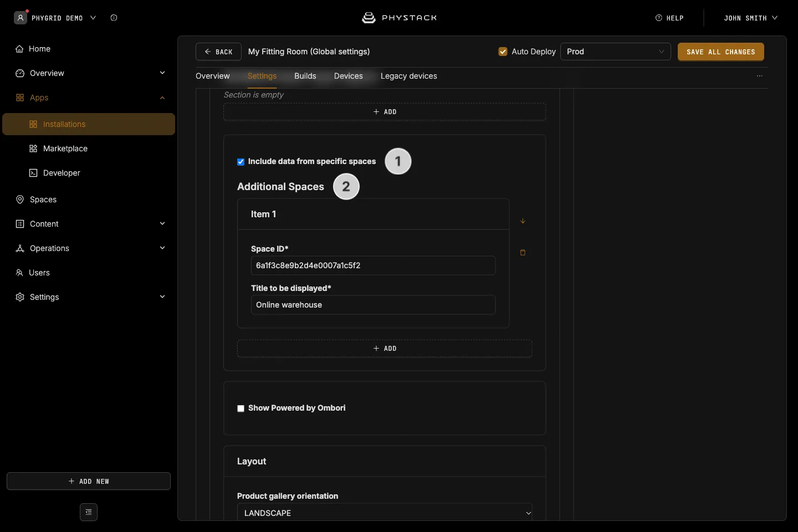Click the Spaces location pin icon

[20, 199]
